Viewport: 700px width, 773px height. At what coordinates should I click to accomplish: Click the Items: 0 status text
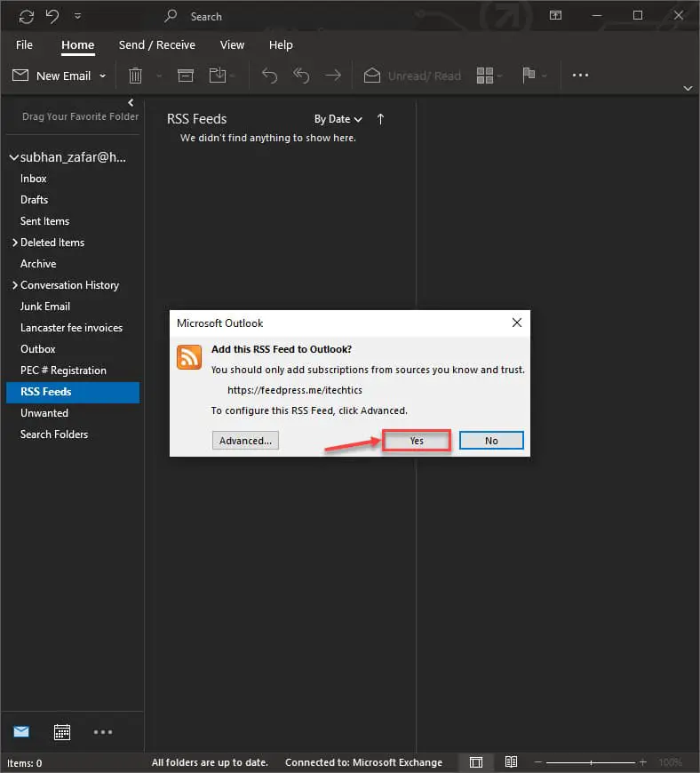tap(24, 763)
